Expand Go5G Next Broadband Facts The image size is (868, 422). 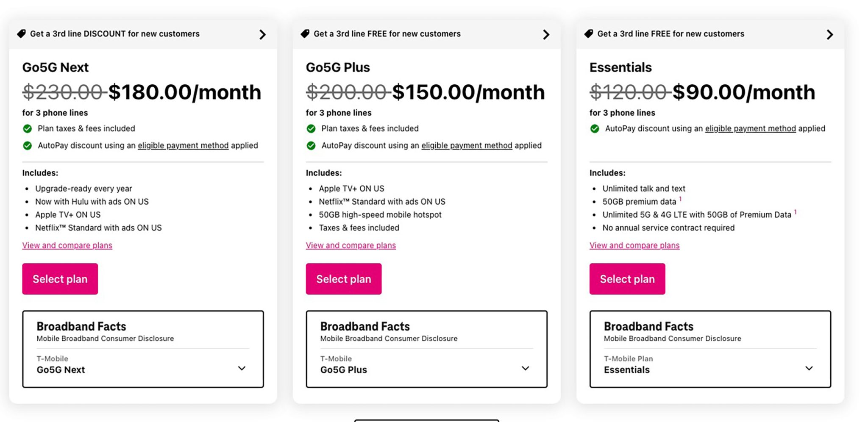coord(242,369)
